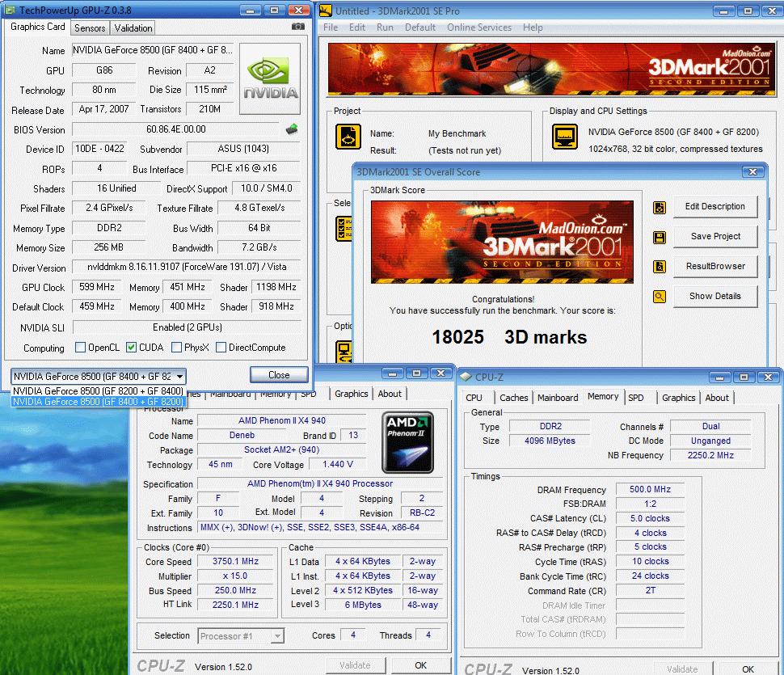Click the ResultBrowser document icon
784x675 pixels.
click(660, 267)
